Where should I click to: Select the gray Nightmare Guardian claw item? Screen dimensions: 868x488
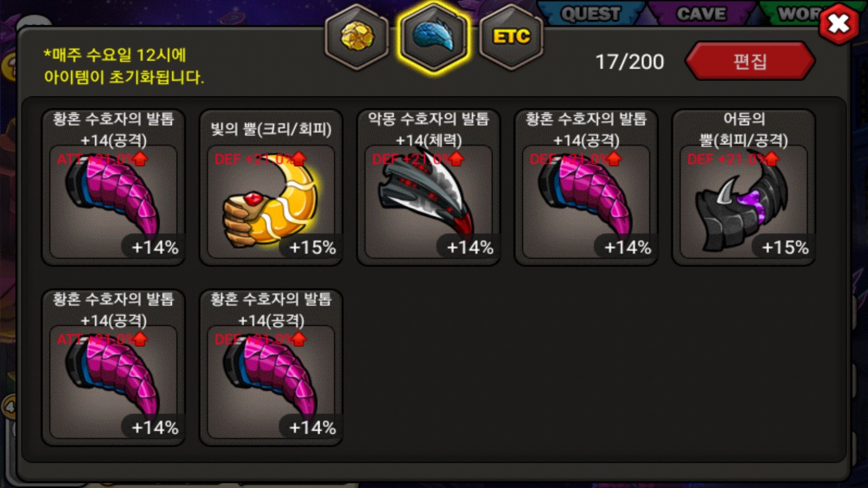(x=429, y=188)
